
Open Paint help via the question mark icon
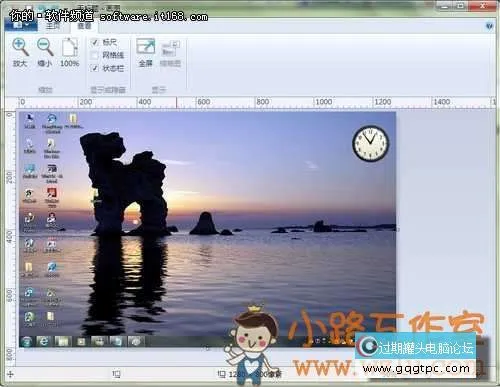(489, 26)
